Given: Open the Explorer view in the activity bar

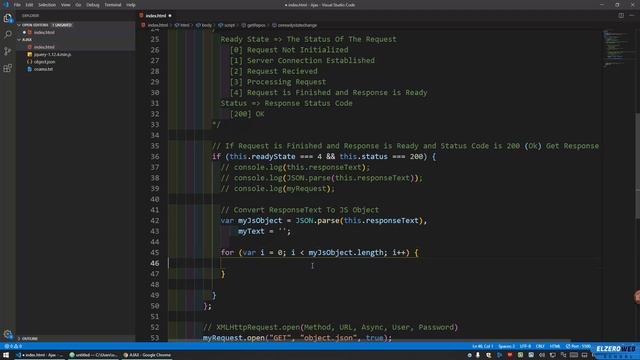Looking at the screenshot, I should pos(8,18).
